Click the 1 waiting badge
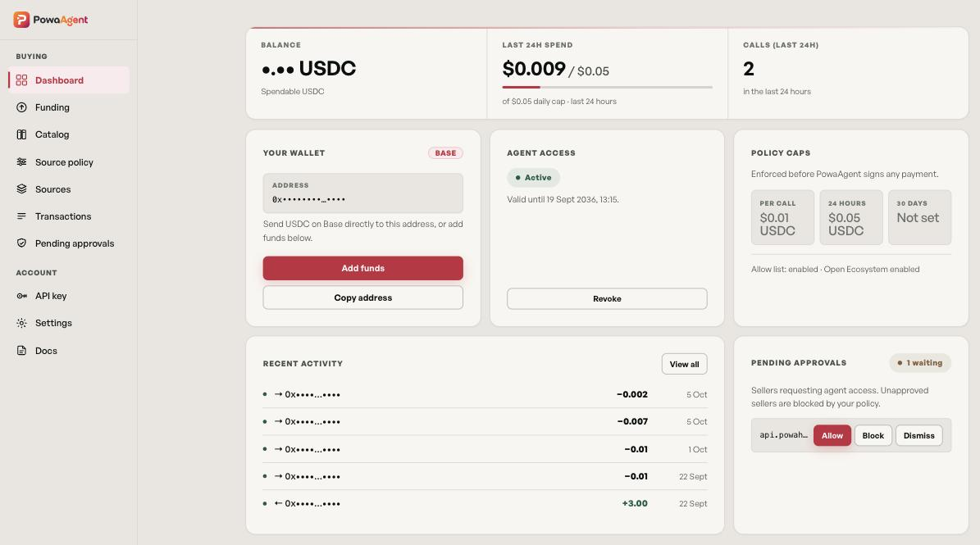 point(919,363)
